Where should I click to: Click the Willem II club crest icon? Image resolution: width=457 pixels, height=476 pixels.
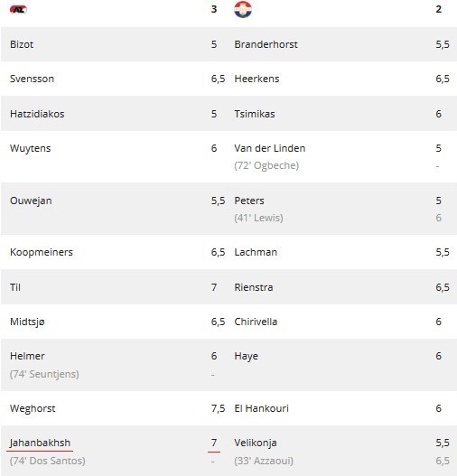click(243, 9)
